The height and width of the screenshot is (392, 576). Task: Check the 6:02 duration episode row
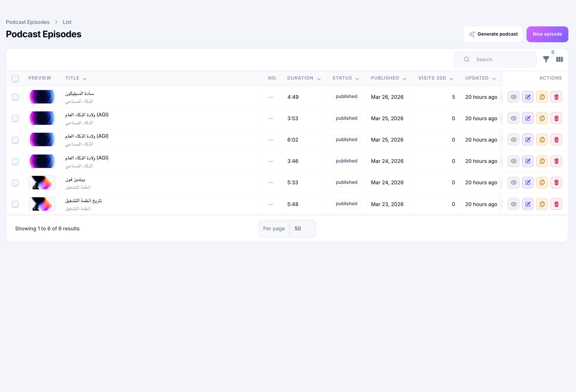pyautogui.click(x=15, y=140)
